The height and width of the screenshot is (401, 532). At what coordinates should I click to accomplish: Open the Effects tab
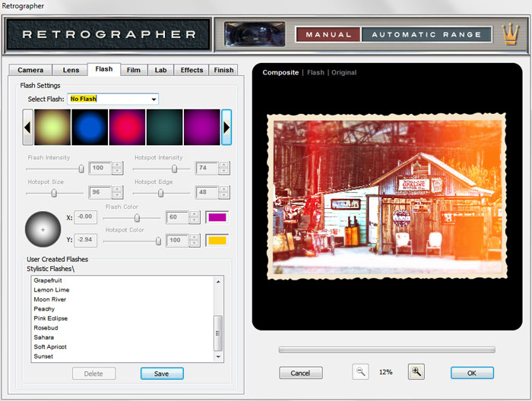pos(192,70)
